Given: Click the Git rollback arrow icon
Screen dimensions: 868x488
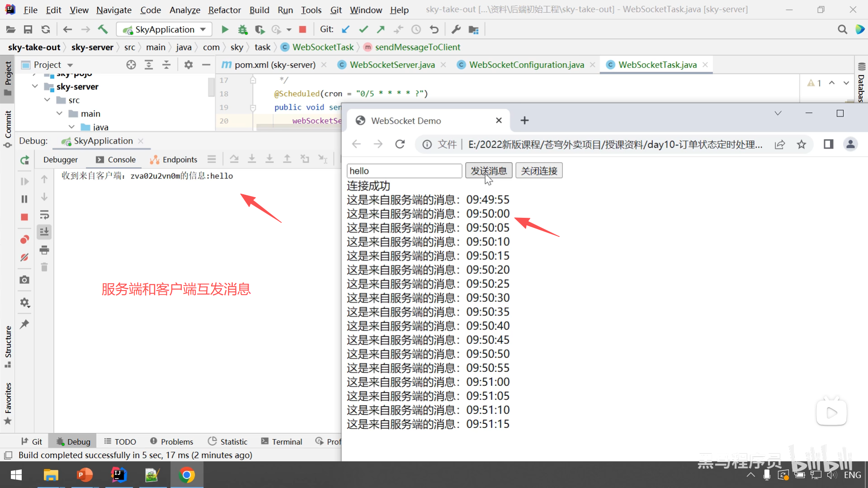Looking at the screenshot, I should tap(434, 30).
